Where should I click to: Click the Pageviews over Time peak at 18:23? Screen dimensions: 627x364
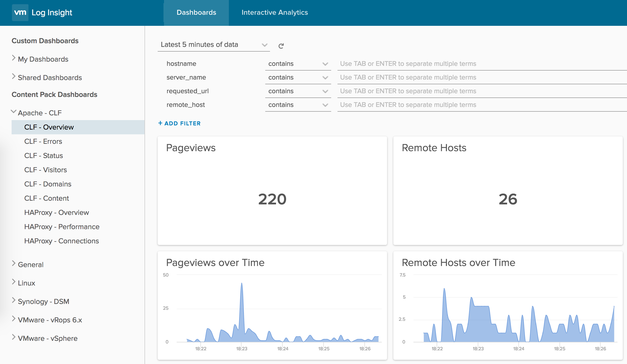tap(242, 284)
